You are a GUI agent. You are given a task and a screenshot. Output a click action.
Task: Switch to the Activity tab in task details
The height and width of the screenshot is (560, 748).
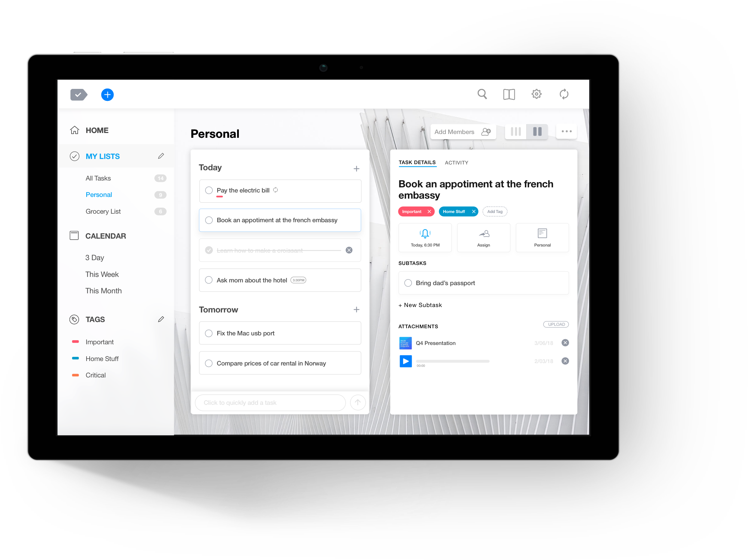[456, 162]
